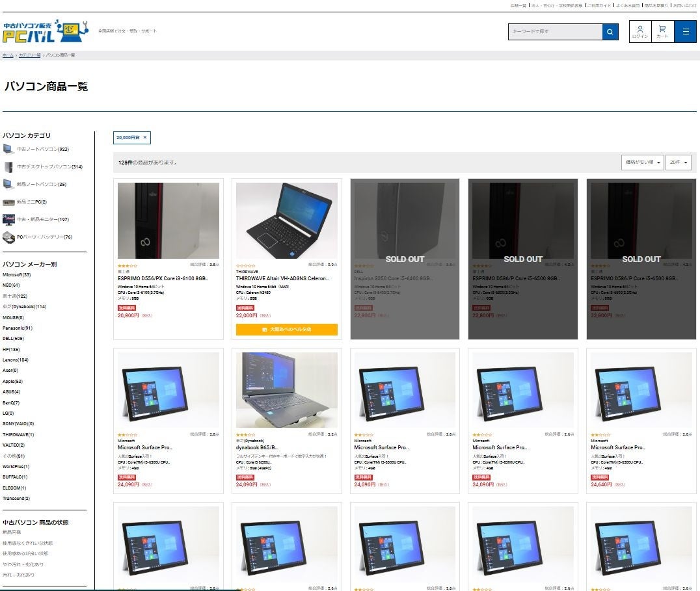The image size is (700, 591).
Task: Focus the keyword search field
Action: tap(556, 32)
